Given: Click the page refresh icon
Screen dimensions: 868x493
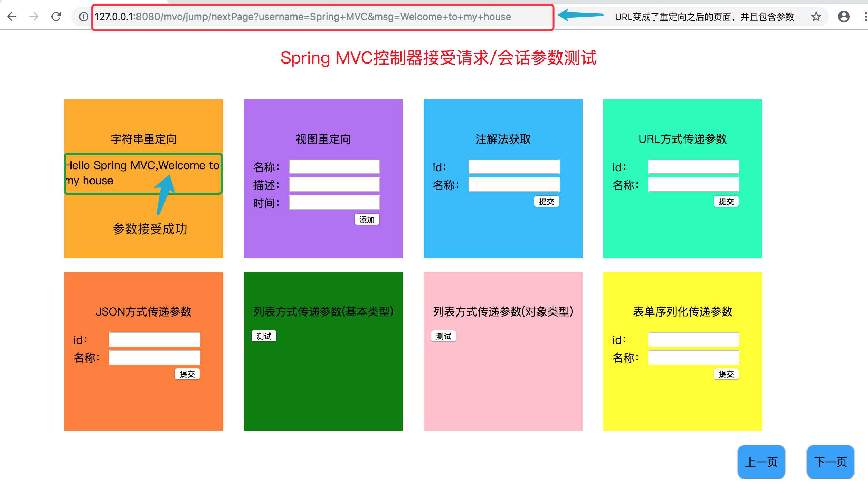Looking at the screenshot, I should 57,16.
